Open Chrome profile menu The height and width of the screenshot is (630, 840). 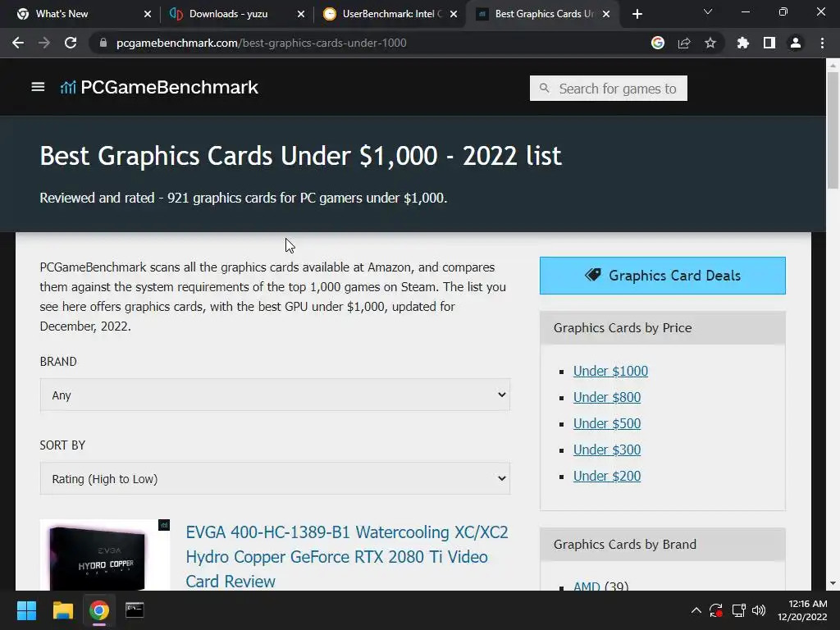coord(796,43)
